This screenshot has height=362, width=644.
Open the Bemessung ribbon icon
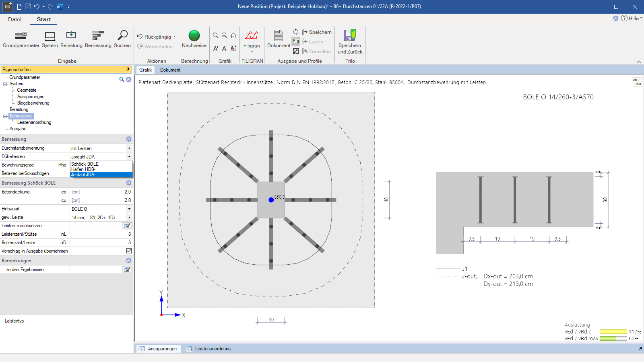98,39
